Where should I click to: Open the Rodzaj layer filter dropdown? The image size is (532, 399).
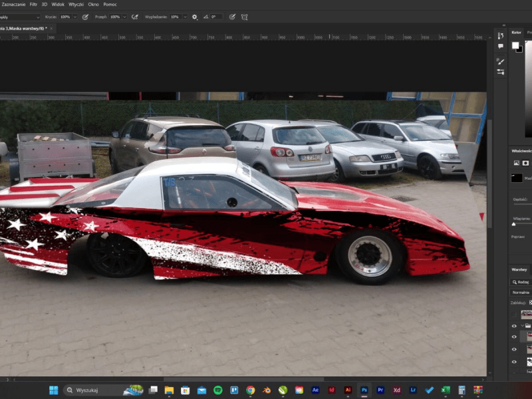point(521,282)
